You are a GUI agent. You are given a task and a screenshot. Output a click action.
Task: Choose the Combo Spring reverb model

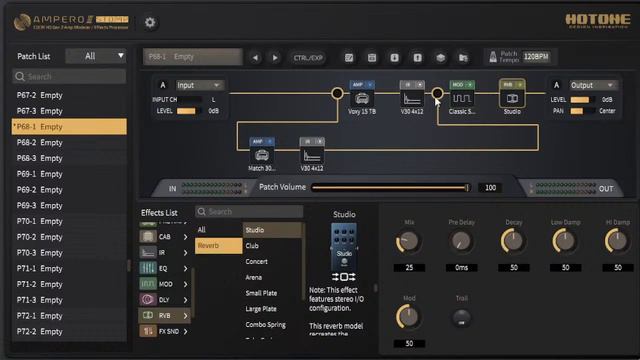pyautogui.click(x=272, y=325)
